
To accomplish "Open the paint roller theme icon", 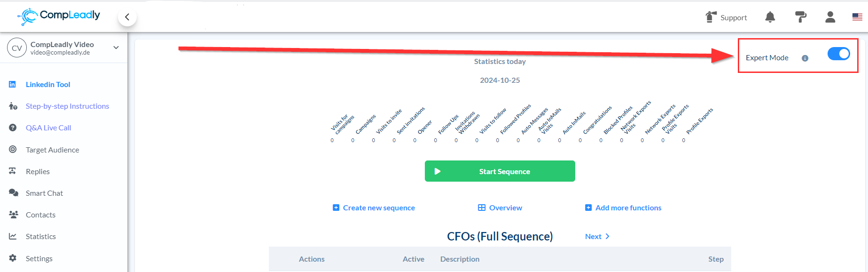I will click(x=800, y=17).
